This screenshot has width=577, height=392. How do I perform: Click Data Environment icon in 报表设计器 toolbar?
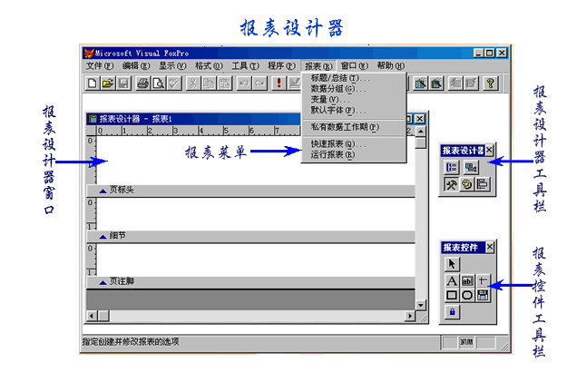coord(471,168)
